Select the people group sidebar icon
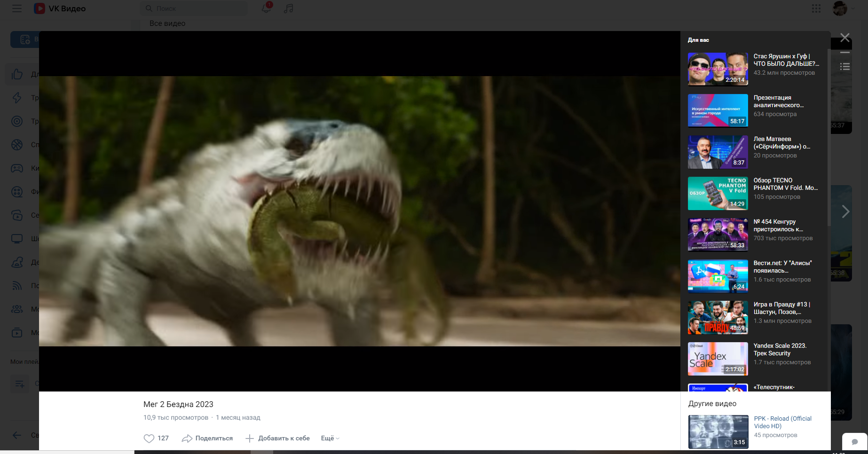 pyautogui.click(x=17, y=309)
